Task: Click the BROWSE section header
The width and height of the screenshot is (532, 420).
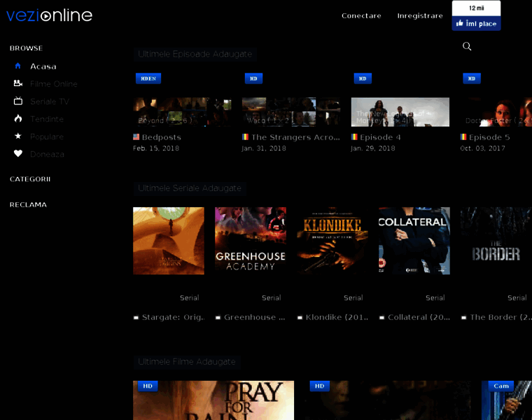Action: tap(26, 48)
